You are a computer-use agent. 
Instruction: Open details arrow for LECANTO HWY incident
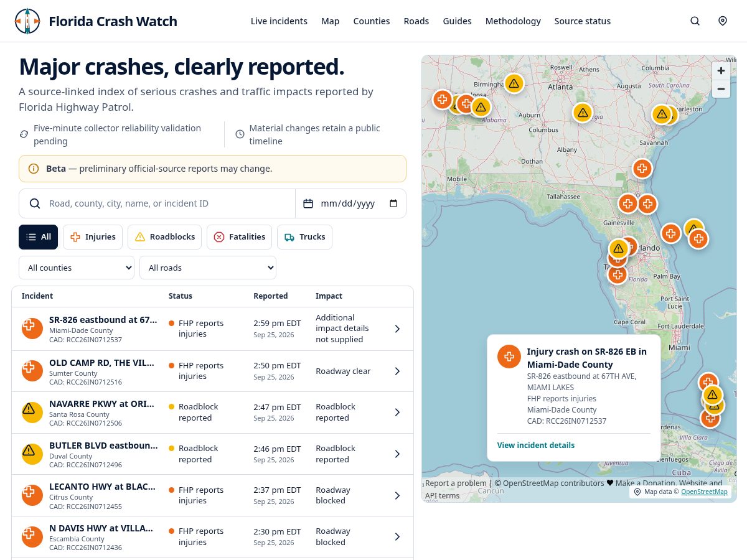tap(397, 495)
